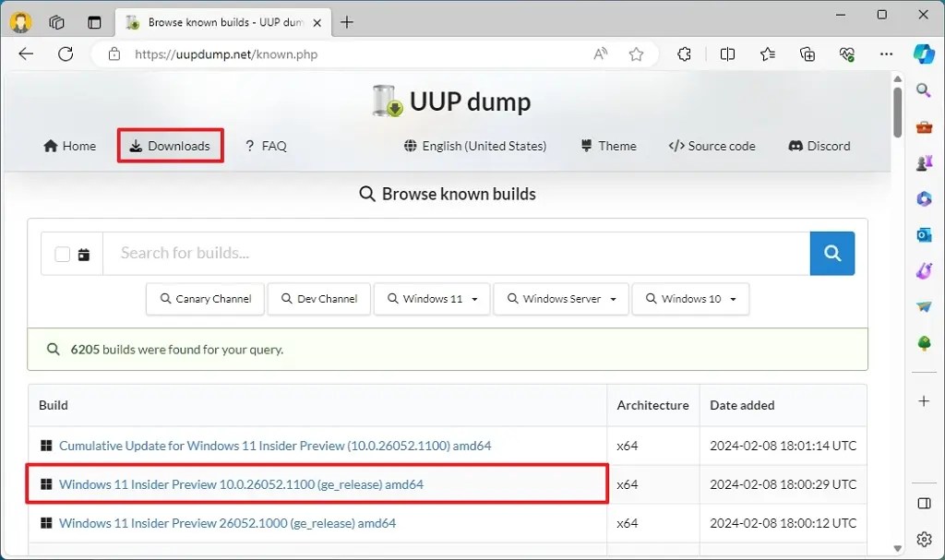945x560 pixels.
Task: Click the Architecture column header
Action: point(652,405)
